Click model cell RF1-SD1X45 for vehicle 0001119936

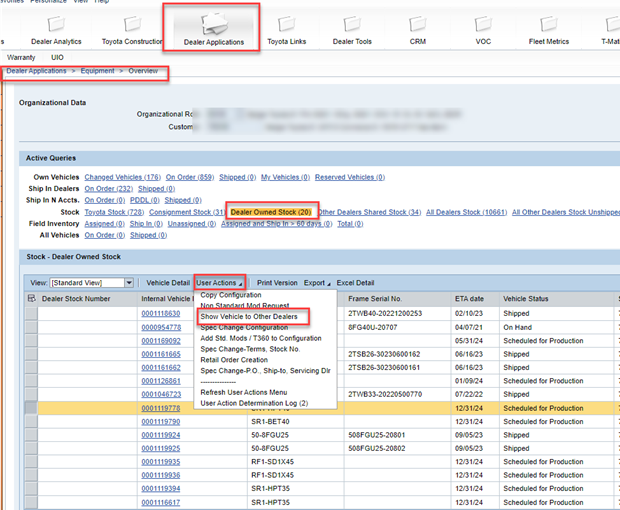[x=272, y=475]
